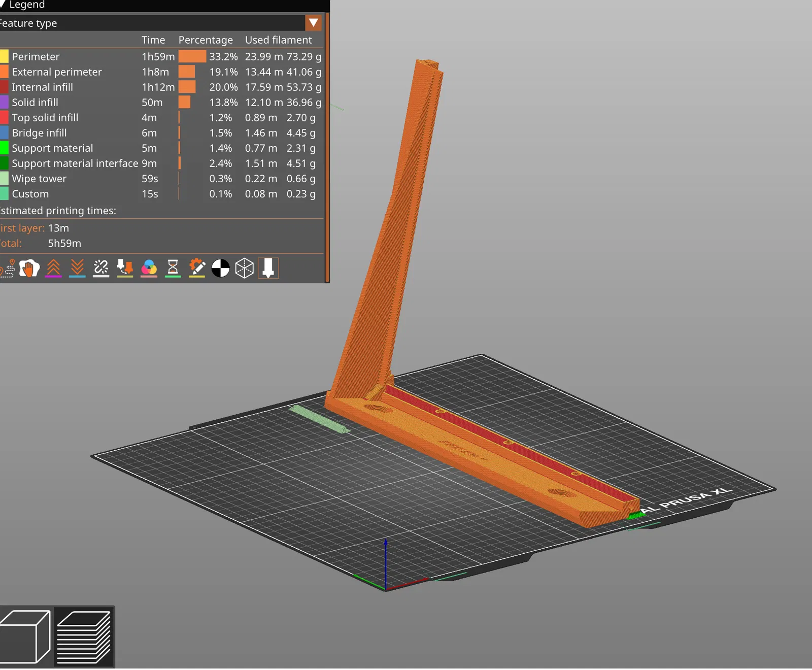Toggle center of gravity marker icon
The image size is (812, 670).
click(220, 268)
